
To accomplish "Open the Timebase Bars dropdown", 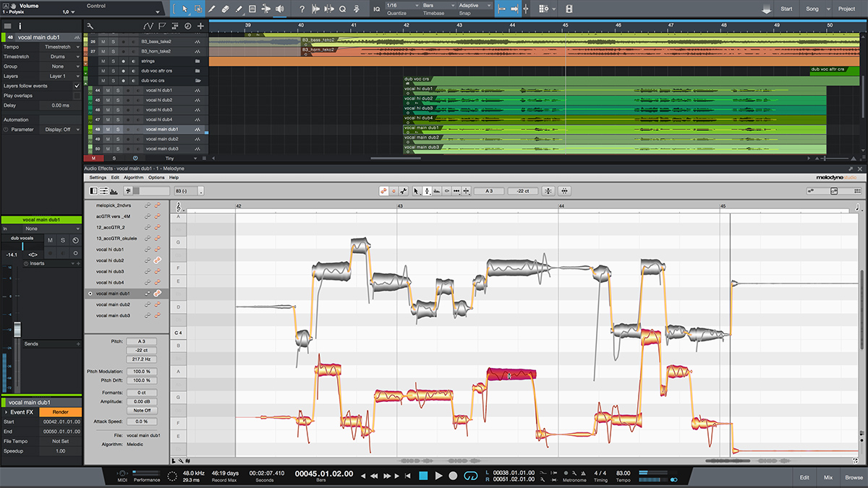I will click(x=438, y=5).
